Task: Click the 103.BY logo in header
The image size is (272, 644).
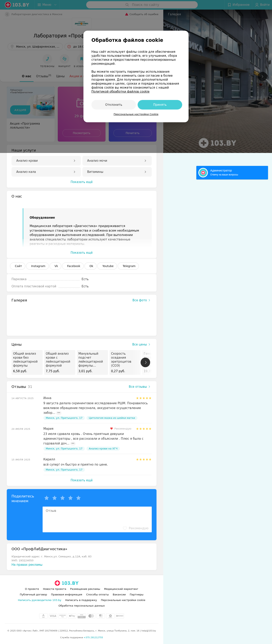Action: (x=17, y=5)
